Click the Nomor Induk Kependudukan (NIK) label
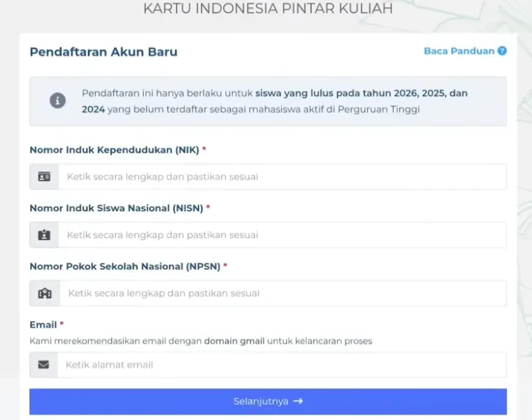The image size is (532, 420). click(115, 150)
